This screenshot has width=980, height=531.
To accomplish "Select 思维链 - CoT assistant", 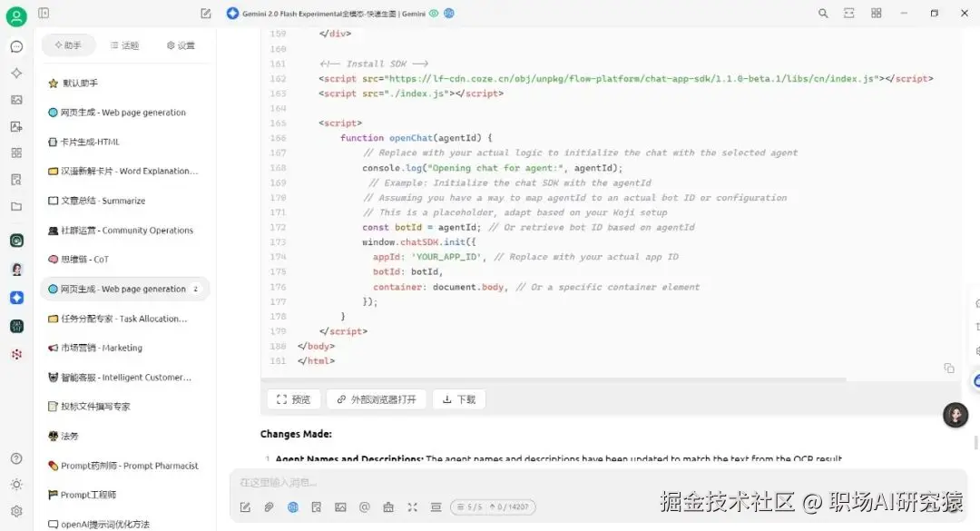I will 125,259.
